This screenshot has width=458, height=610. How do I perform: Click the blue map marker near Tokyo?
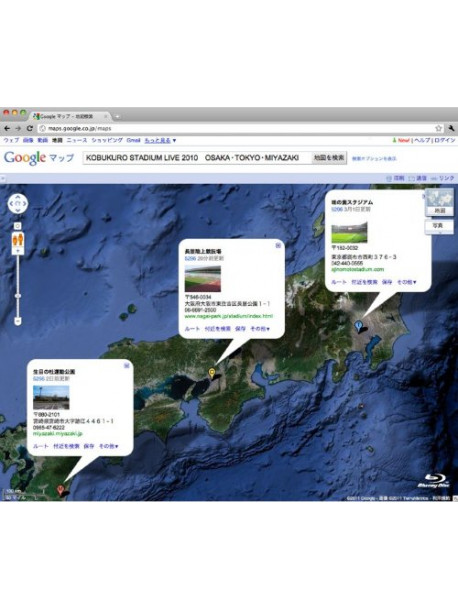358,326
